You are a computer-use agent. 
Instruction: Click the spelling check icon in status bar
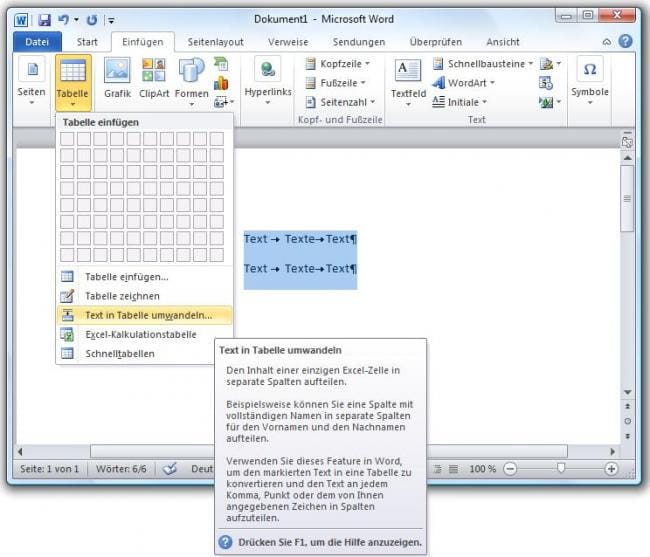pyautogui.click(x=170, y=469)
